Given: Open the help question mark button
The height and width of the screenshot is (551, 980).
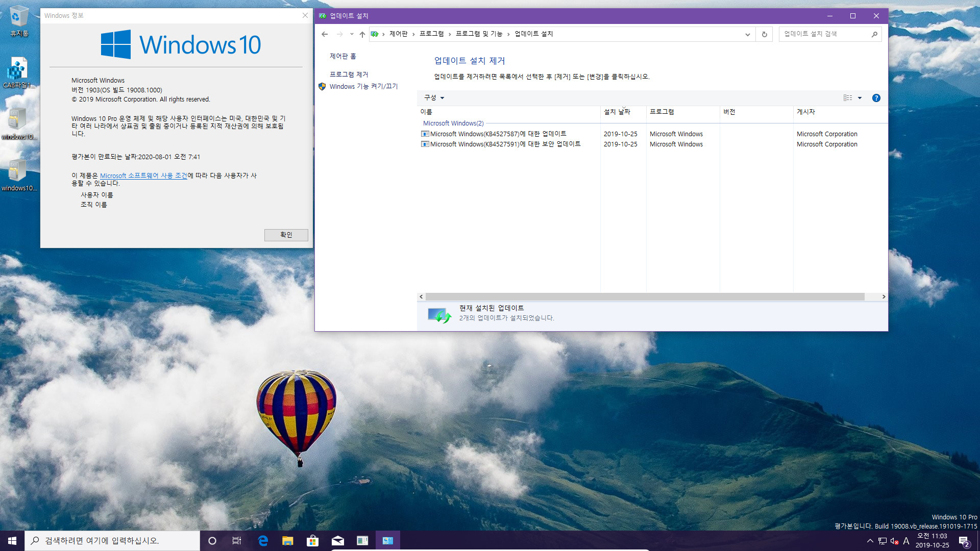Looking at the screenshot, I should pos(876,98).
